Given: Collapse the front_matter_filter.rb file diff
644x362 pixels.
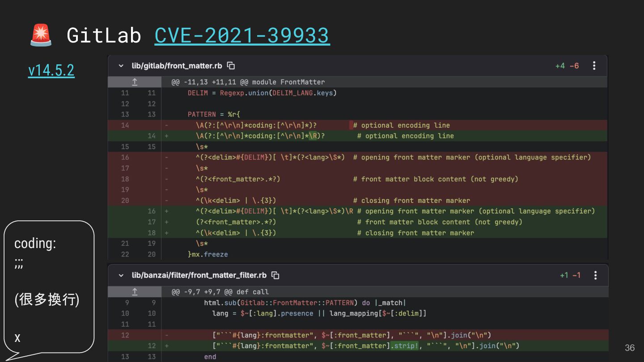Looking at the screenshot, I should tap(121, 275).
